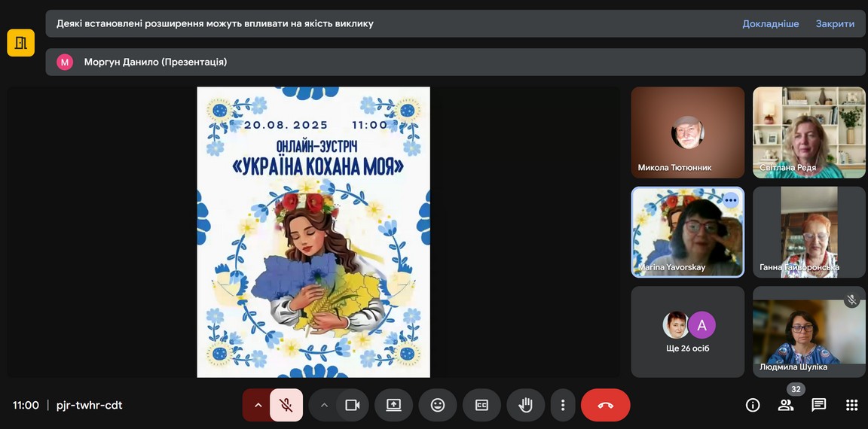
Task: Open the shared presentation poster
Action: 313,232
